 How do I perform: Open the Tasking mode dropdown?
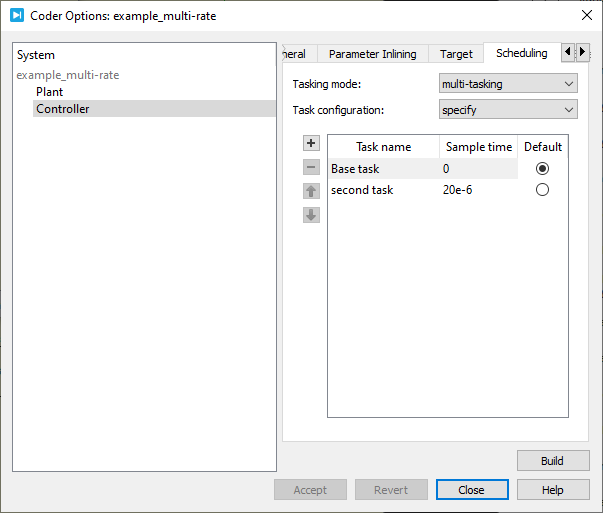click(x=508, y=84)
